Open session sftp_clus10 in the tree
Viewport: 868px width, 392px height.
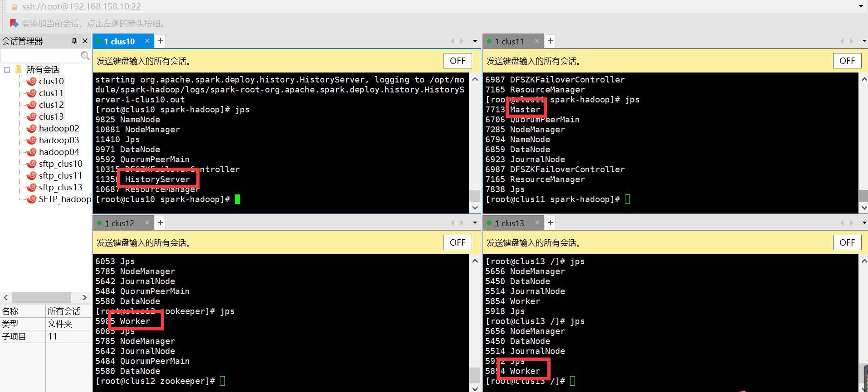61,164
